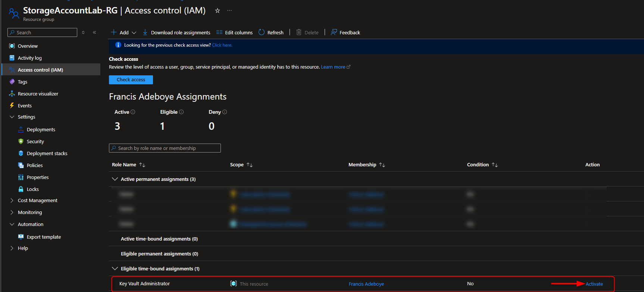
Task: Sort by Condition using arrows icon
Action: (x=495, y=165)
